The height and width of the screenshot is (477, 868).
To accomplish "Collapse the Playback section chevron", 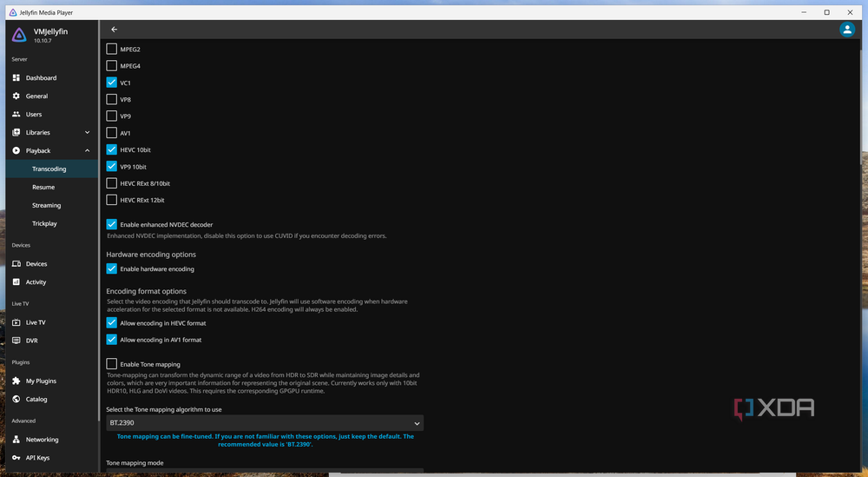I will click(87, 150).
